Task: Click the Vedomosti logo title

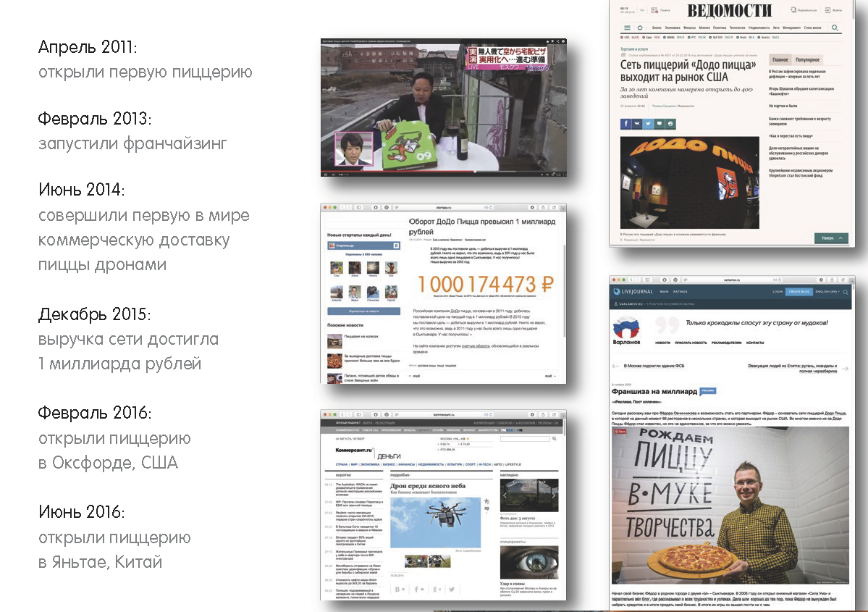Action: coord(730,11)
